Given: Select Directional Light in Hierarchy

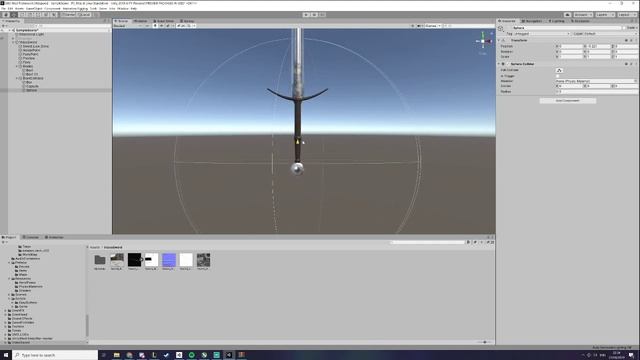Looking at the screenshot, I should (31, 34).
